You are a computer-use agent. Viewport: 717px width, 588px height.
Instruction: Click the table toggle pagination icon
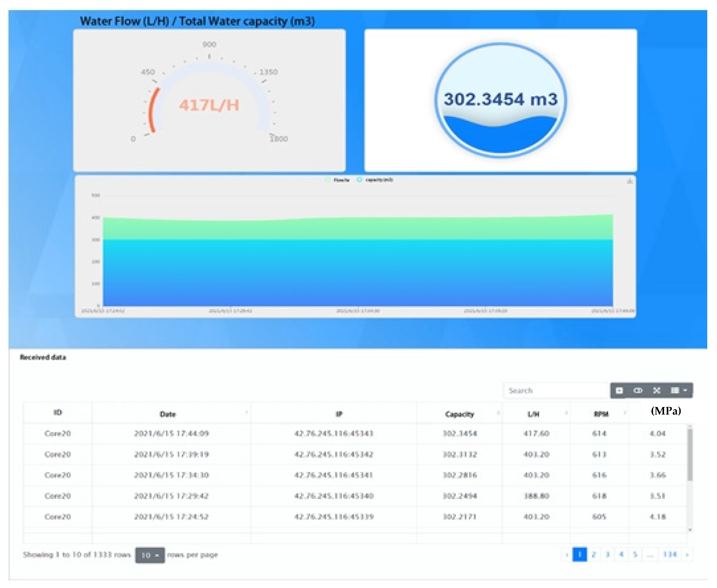619,391
